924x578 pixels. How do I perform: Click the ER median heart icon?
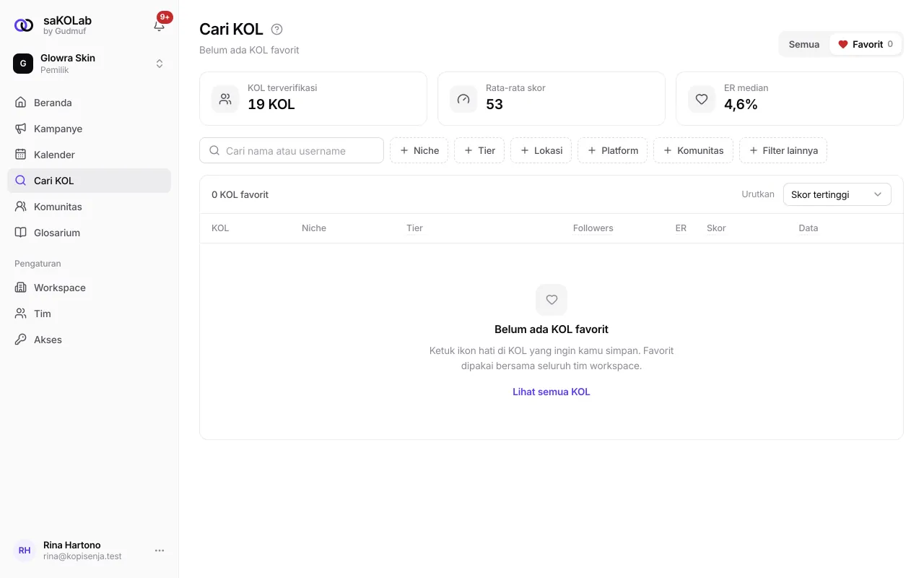coord(702,99)
